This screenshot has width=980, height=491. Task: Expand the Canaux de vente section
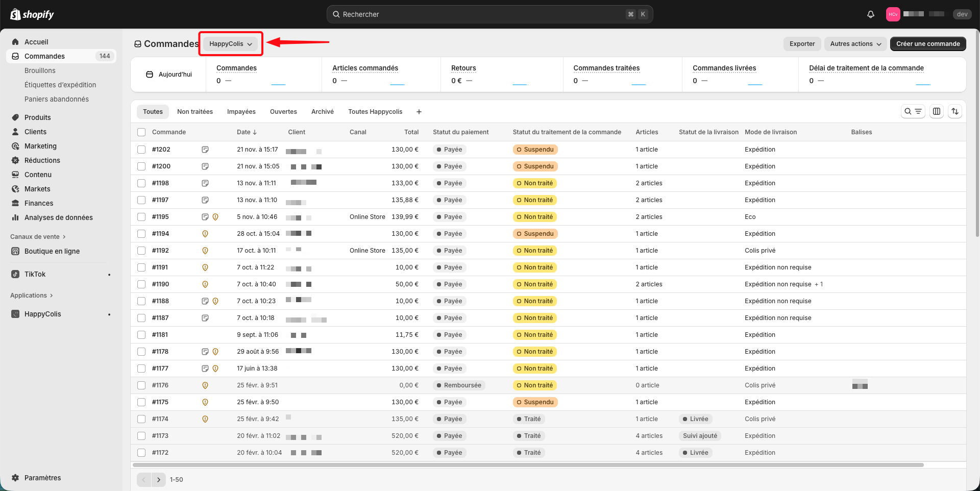(38, 237)
